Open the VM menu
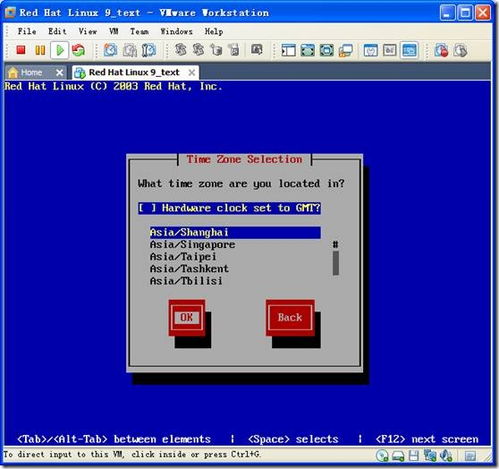The width and height of the screenshot is (499, 469). pos(114,31)
